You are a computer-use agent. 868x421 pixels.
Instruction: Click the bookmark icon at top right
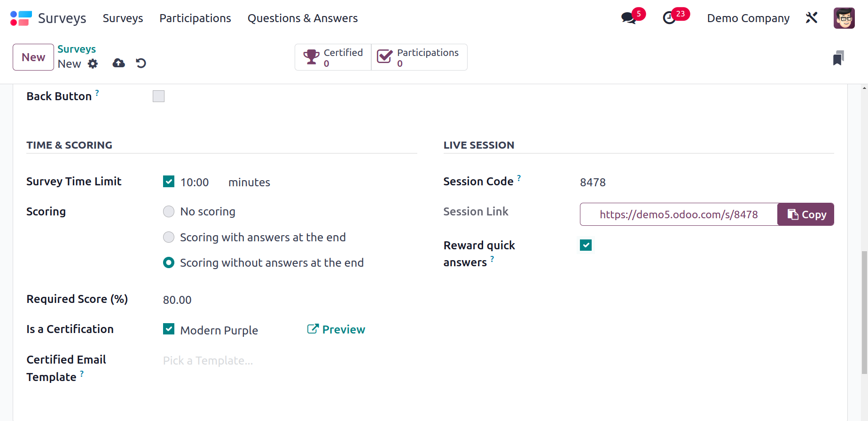pyautogui.click(x=838, y=58)
